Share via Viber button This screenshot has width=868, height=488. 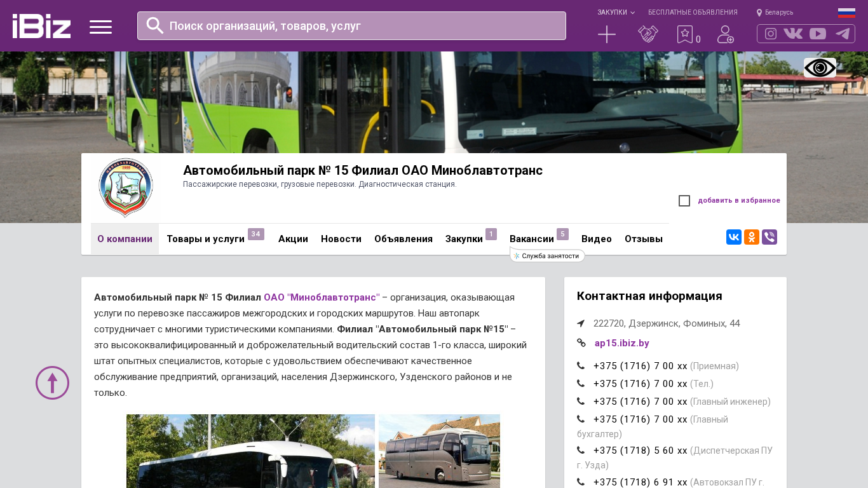click(x=770, y=237)
